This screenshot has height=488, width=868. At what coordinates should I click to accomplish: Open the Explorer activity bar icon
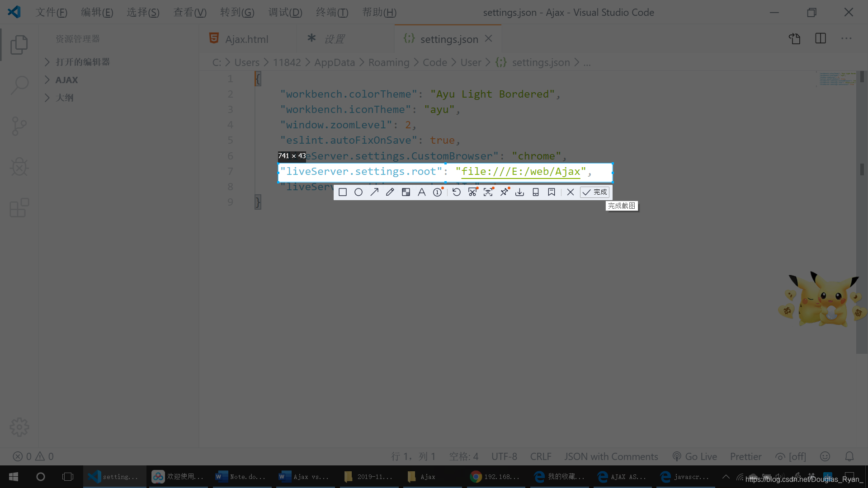tap(19, 45)
